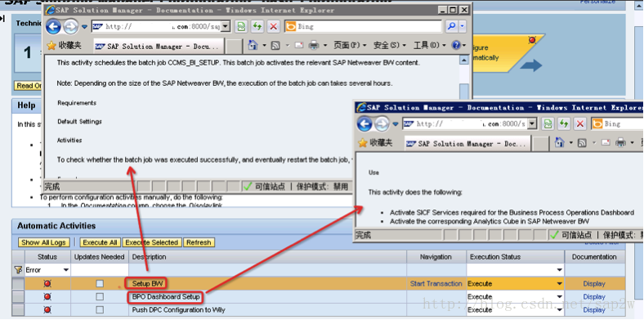
Task: Open Execution Status filter dropdown
Action: pyautogui.click(x=559, y=270)
